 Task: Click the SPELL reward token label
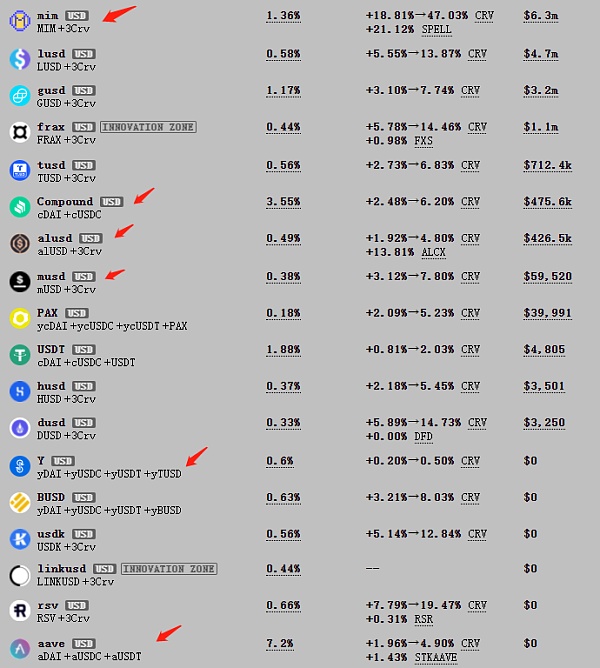(436, 29)
